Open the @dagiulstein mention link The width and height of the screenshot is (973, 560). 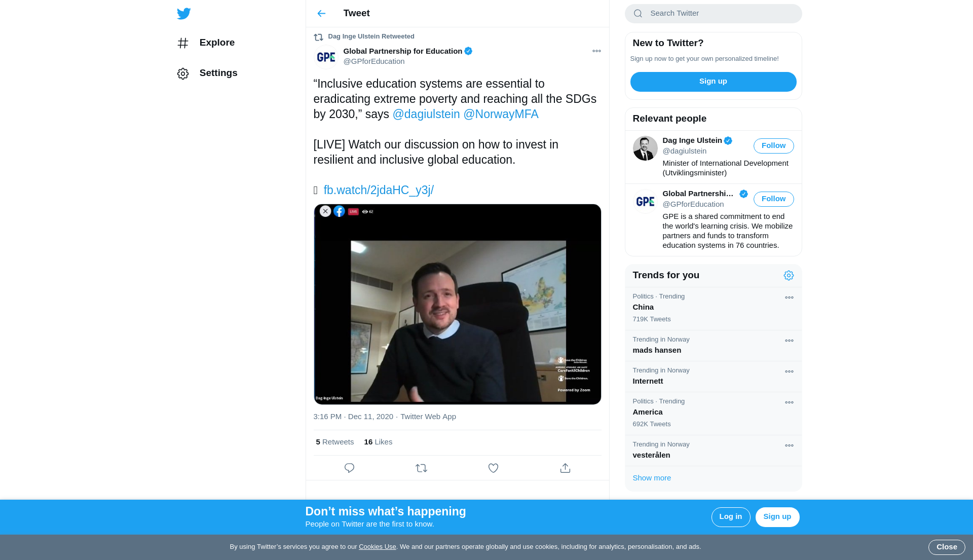[x=426, y=114]
